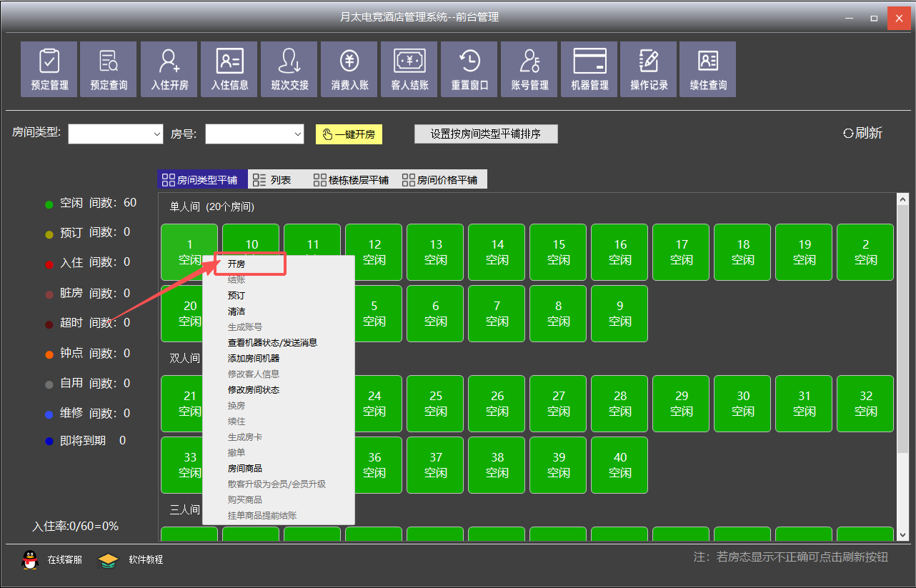This screenshot has height=588, width=916.
Task: Expand the 房间类型 dropdown
Action: (157, 134)
